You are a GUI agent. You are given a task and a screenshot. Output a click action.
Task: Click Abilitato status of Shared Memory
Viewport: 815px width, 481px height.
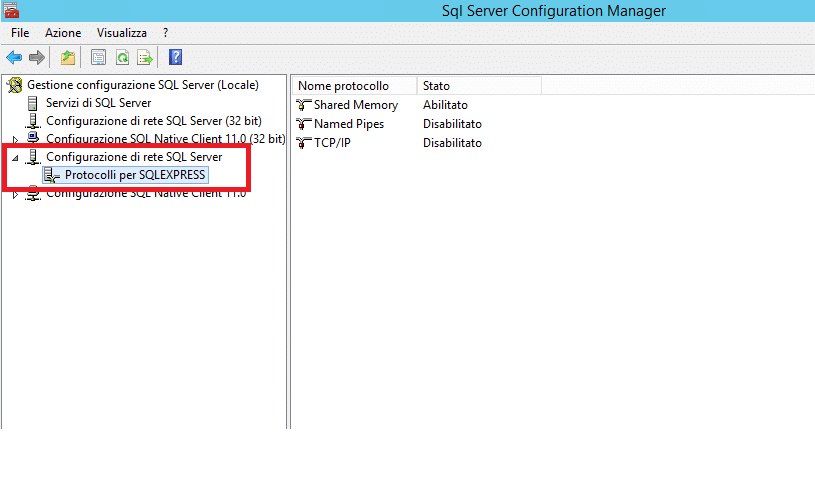[445, 105]
